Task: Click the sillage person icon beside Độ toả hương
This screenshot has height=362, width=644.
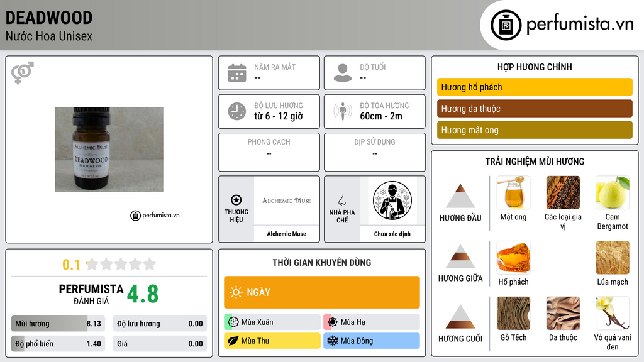Action: pyautogui.click(x=343, y=111)
